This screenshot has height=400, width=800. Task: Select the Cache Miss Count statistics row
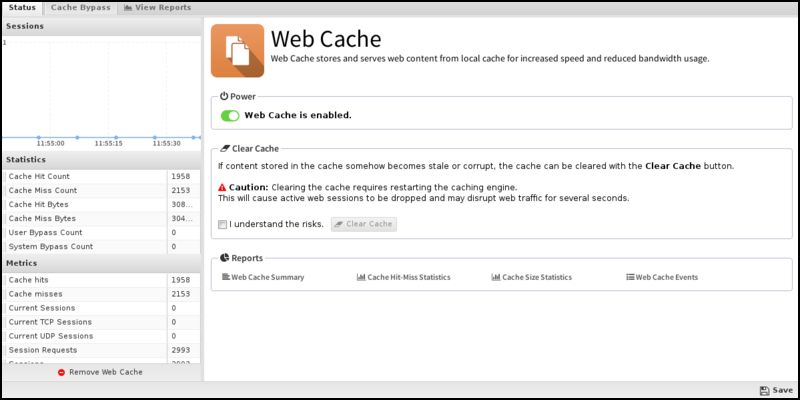85,190
